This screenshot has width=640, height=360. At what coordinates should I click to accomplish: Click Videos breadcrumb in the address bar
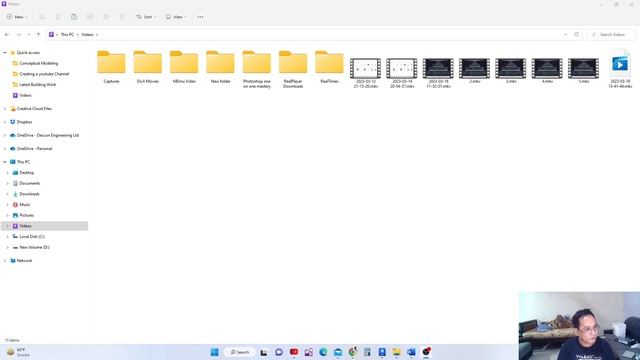pos(87,35)
